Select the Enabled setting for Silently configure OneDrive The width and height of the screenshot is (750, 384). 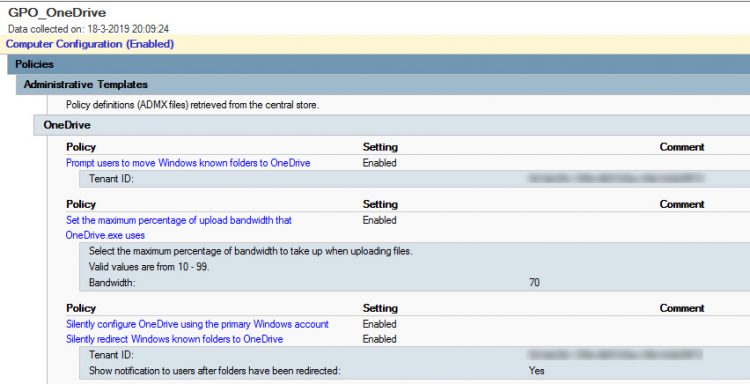coord(379,324)
